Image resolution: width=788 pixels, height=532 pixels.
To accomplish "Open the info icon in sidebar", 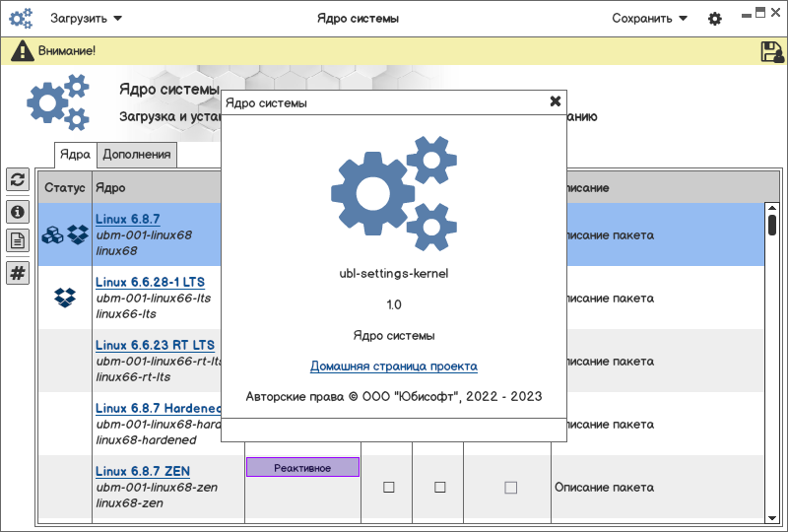I will click(x=18, y=211).
